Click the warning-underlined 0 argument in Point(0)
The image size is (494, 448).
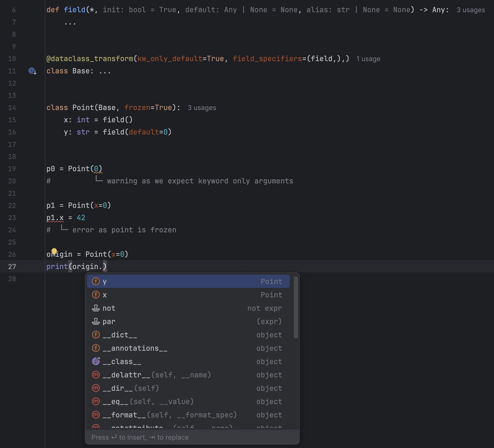tap(96, 169)
